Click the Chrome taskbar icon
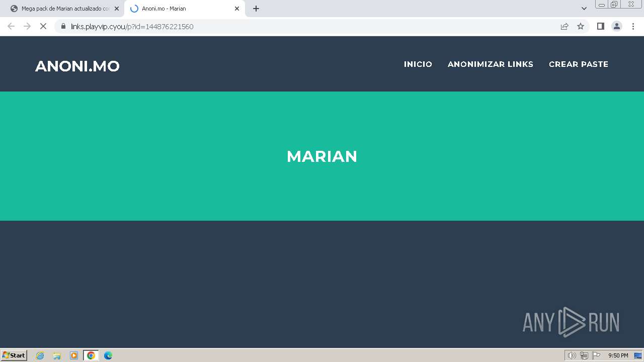 click(91, 355)
